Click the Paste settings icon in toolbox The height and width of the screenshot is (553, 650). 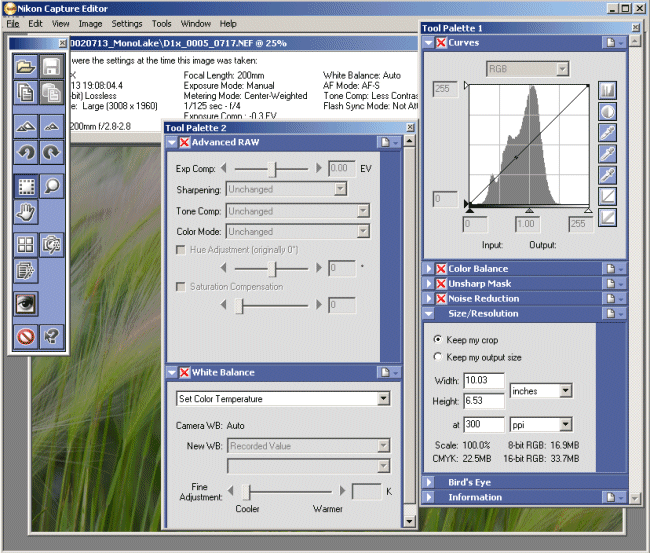(51, 92)
